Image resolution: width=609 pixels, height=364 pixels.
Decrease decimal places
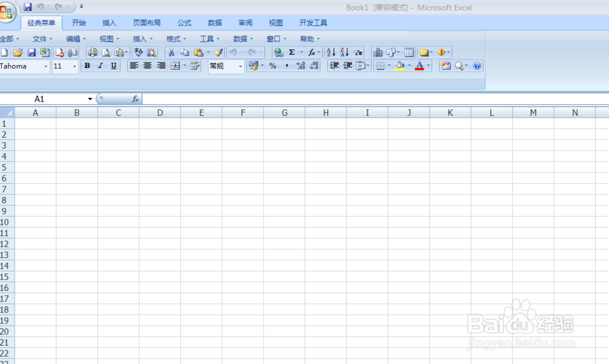314,66
